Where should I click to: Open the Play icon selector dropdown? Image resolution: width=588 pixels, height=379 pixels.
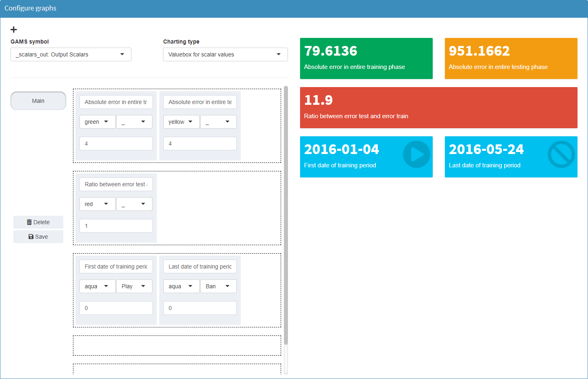click(134, 286)
